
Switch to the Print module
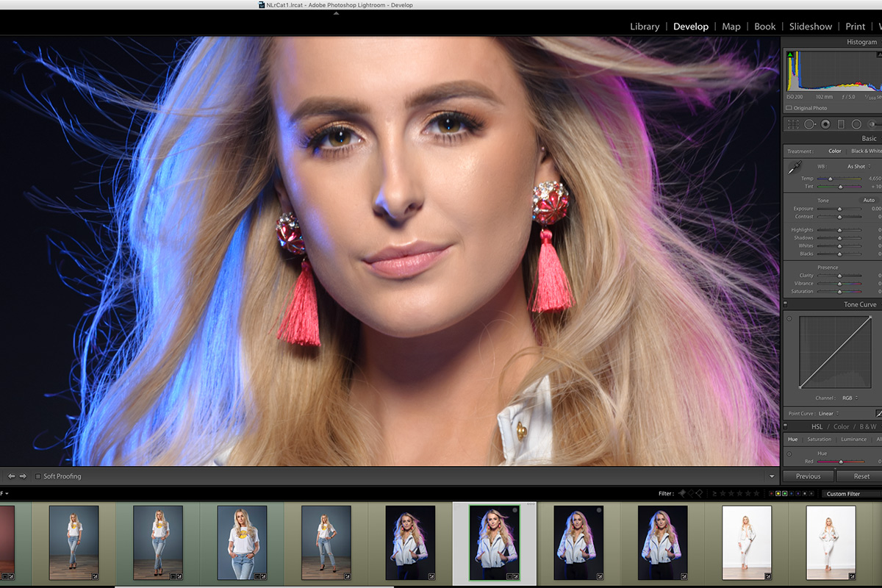pos(856,26)
